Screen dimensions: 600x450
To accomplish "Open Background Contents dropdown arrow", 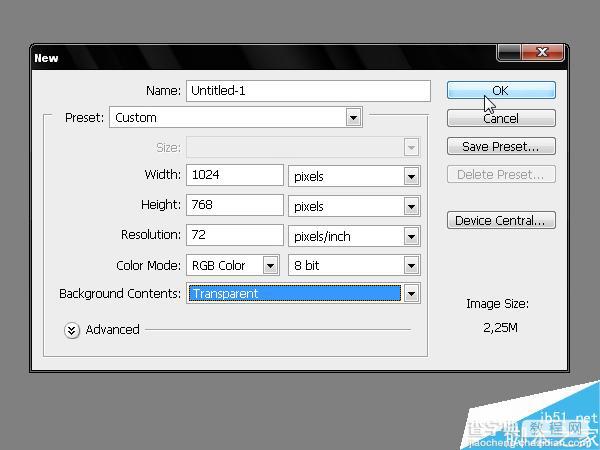I will coord(411,293).
